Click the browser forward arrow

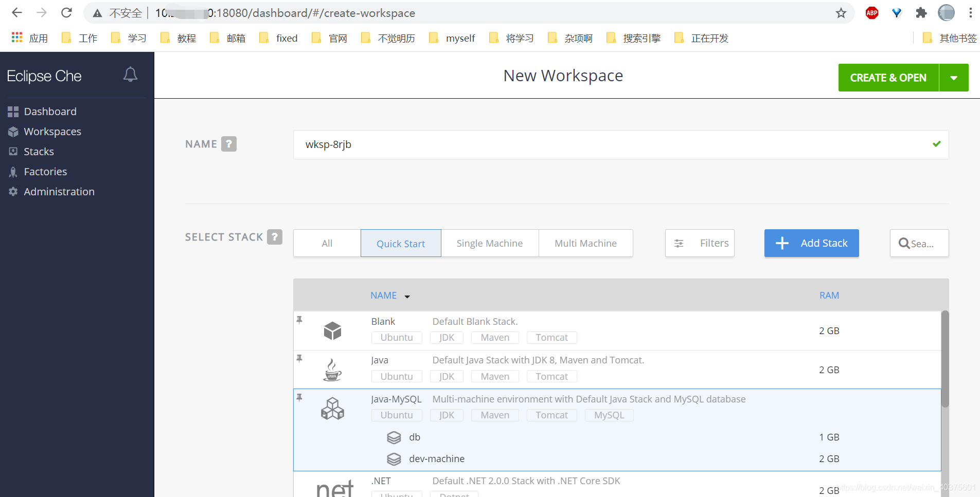42,13
